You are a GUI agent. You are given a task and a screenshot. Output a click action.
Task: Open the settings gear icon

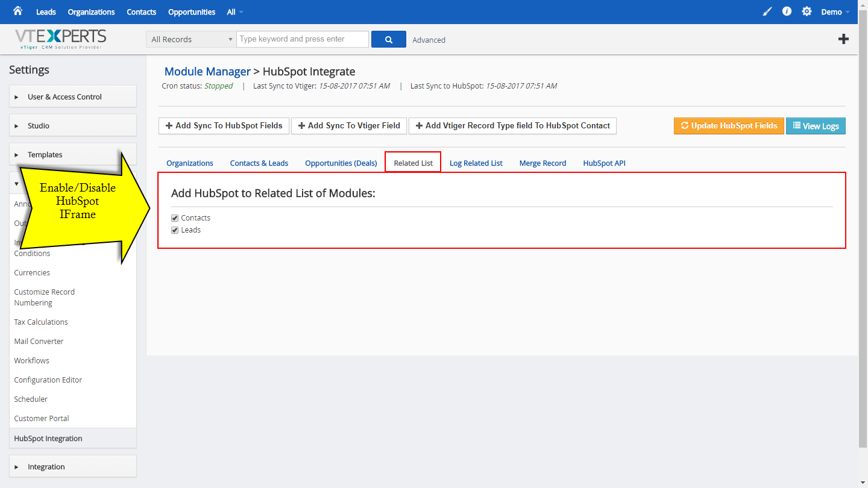point(807,11)
